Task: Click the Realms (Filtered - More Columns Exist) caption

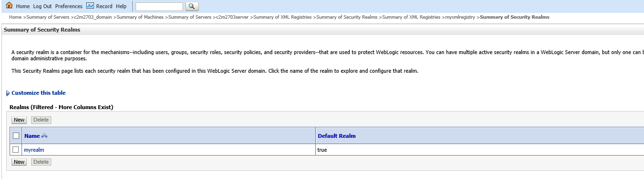Action: coord(61,107)
